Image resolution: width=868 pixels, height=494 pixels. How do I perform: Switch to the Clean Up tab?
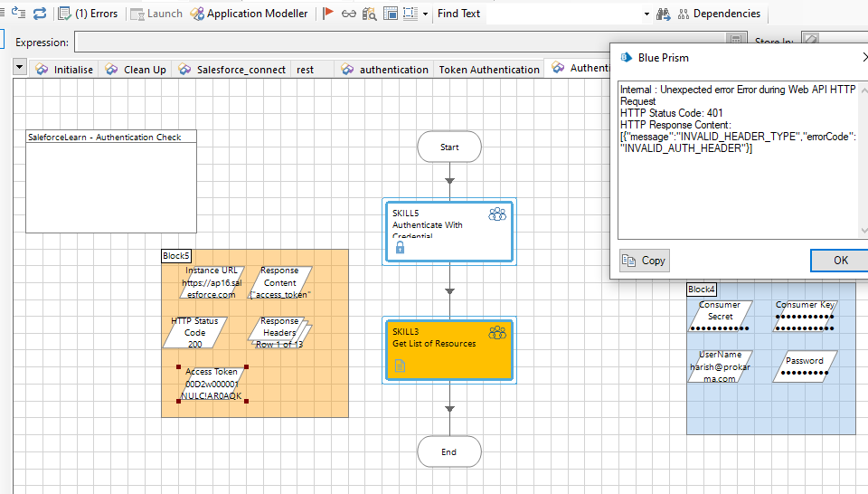point(136,70)
